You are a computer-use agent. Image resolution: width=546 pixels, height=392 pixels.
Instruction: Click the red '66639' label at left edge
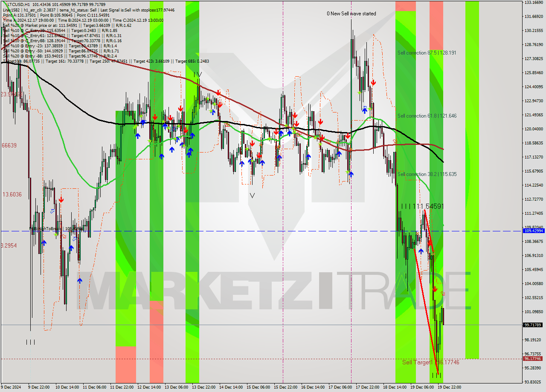coord(9,145)
